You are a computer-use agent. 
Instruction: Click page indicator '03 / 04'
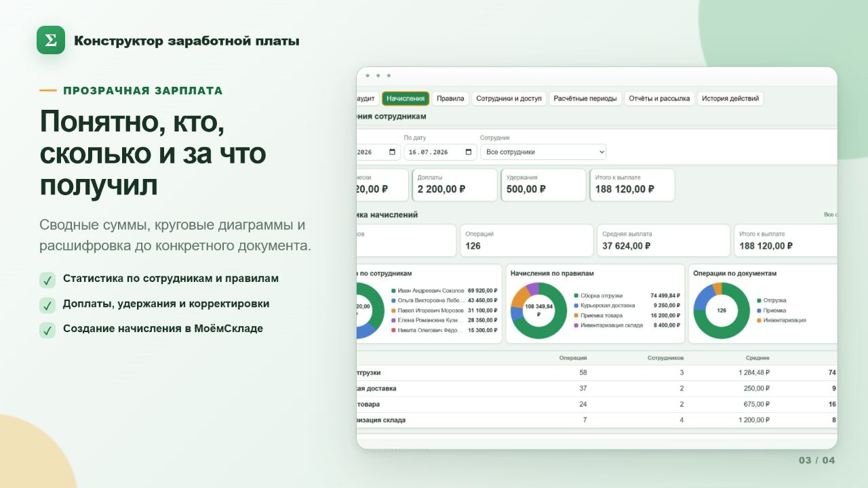[816, 460]
